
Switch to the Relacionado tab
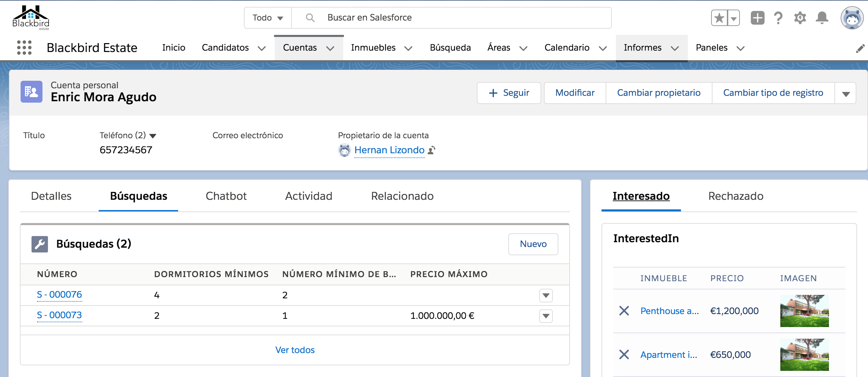[402, 196]
